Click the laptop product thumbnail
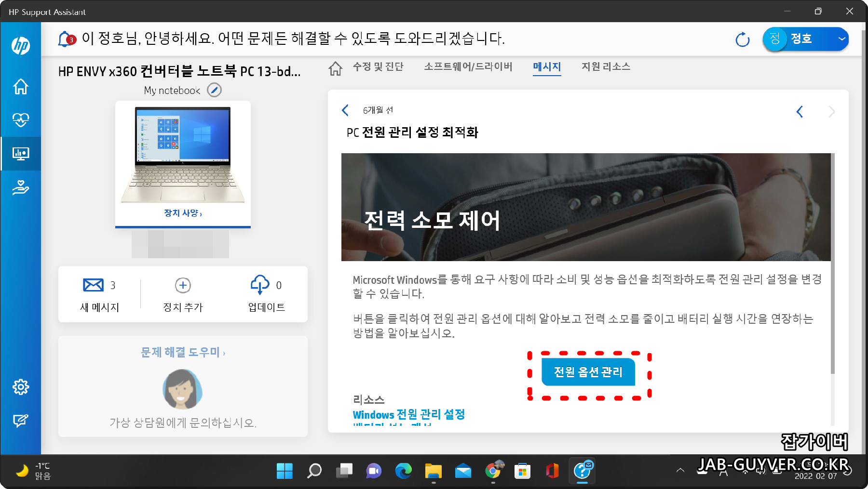 tap(183, 155)
